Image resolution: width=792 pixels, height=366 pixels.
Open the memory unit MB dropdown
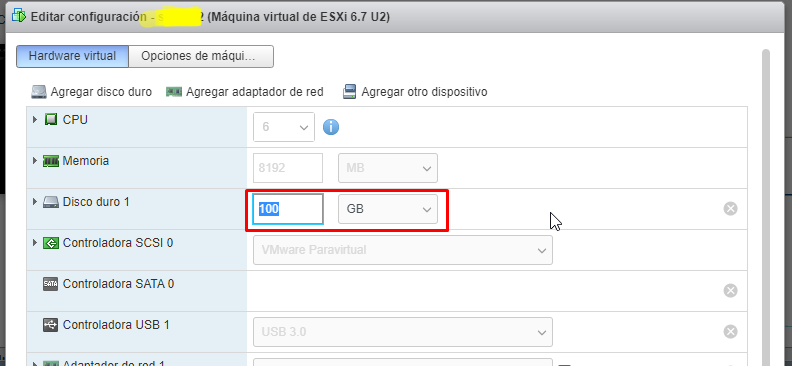[388, 168]
